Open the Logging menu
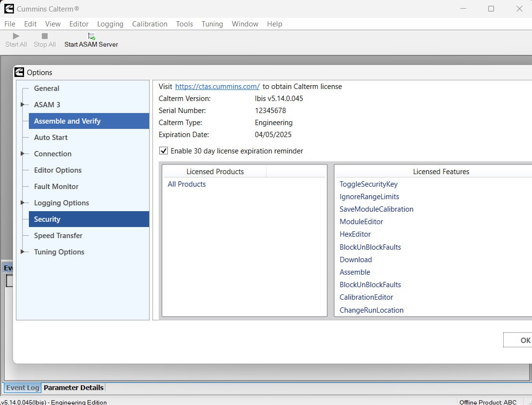Image resolution: width=532 pixels, height=405 pixels. coord(110,24)
